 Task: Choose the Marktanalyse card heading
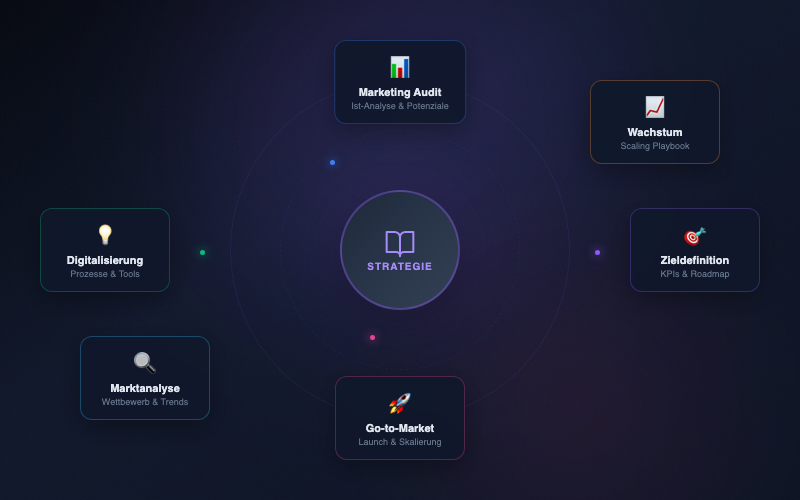tap(145, 388)
